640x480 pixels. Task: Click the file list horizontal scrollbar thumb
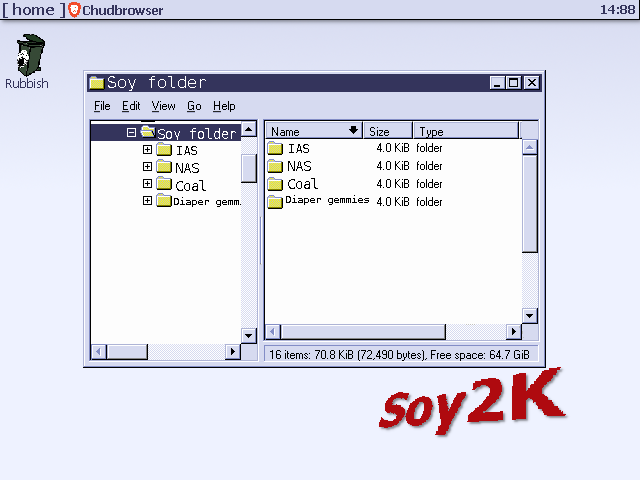point(363,332)
